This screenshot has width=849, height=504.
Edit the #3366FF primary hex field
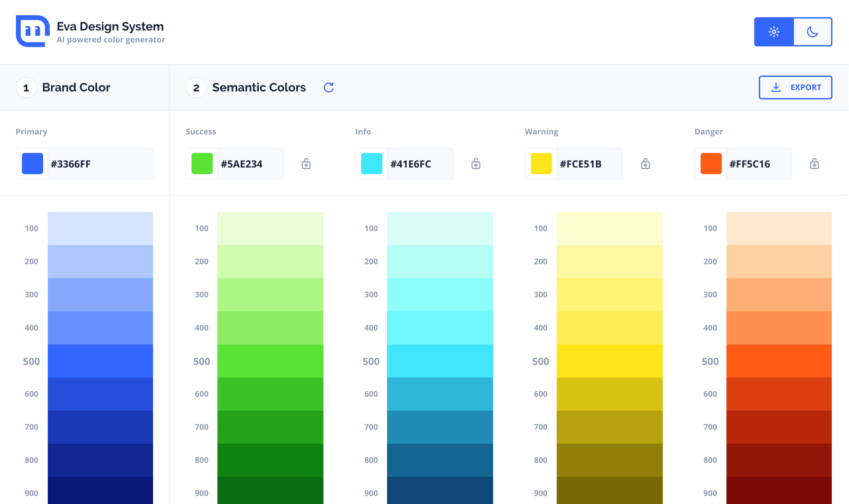[99, 164]
